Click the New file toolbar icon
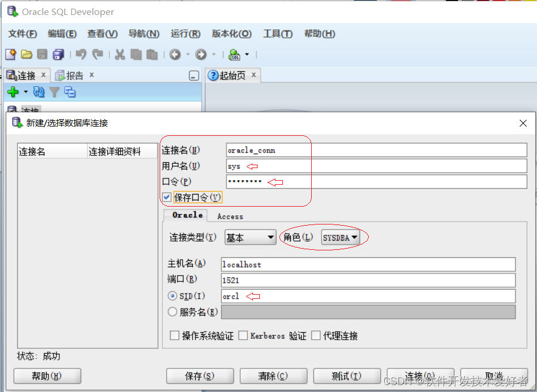The height and width of the screenshot is (392, 537). click(x=10, y=54)
